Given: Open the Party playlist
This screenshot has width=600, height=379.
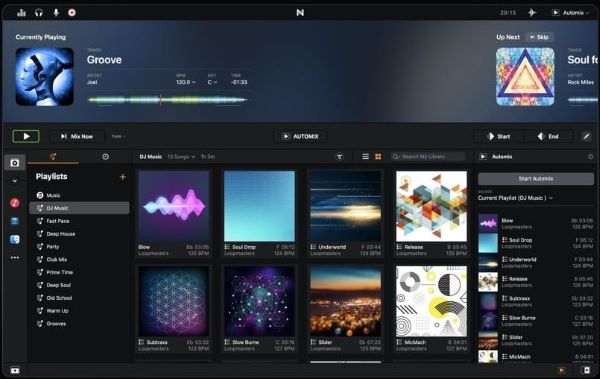Looking at the screenshot, I should (x=79, y=247).
